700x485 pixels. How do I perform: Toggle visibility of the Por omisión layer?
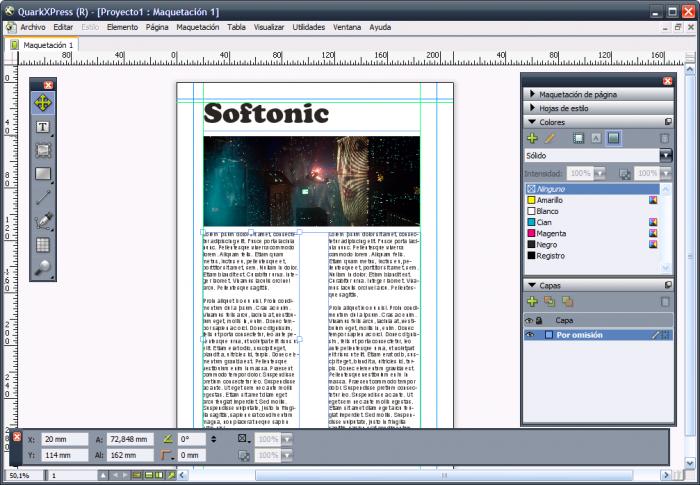(x=530, y=335)
